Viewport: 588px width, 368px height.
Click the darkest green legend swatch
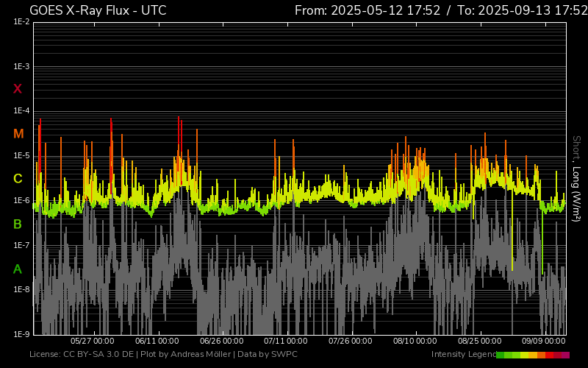[500, 355]
